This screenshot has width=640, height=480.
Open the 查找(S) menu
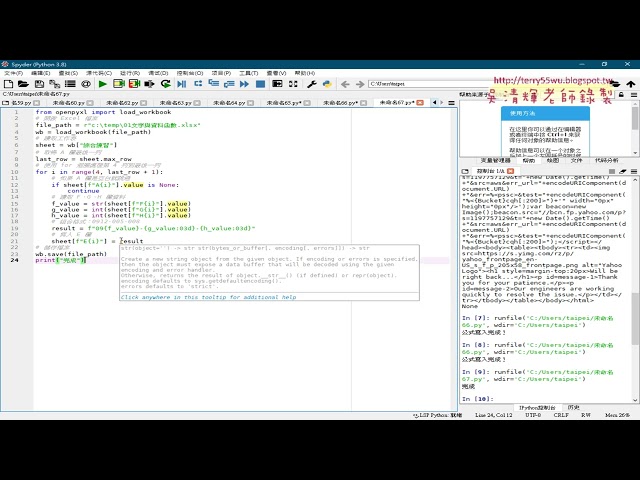(68, 73)
